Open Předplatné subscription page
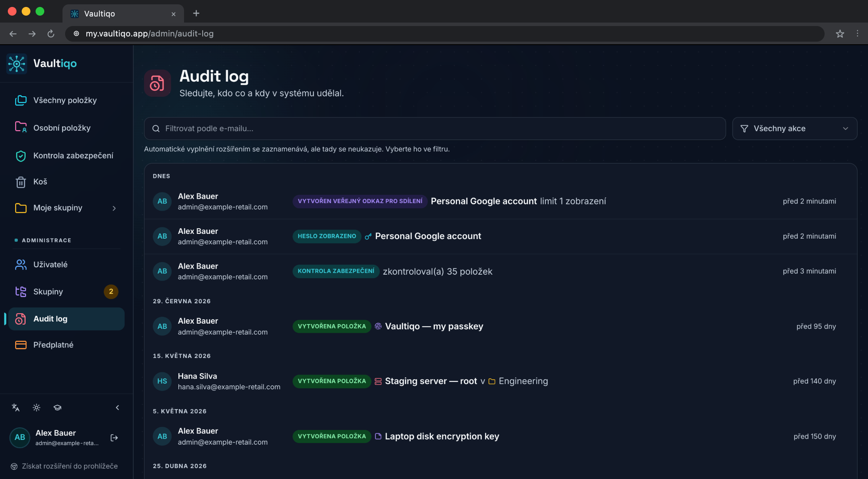Image resolution: width=868 pixels, height=479 pixels. pyautogui.click(x=66, y=345)
